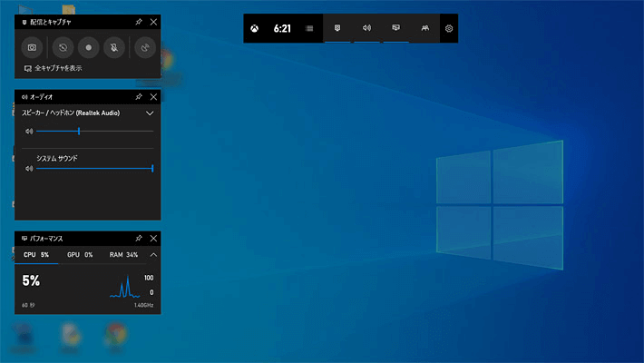Click the record last 30 seconds icon

click(63, 47)
